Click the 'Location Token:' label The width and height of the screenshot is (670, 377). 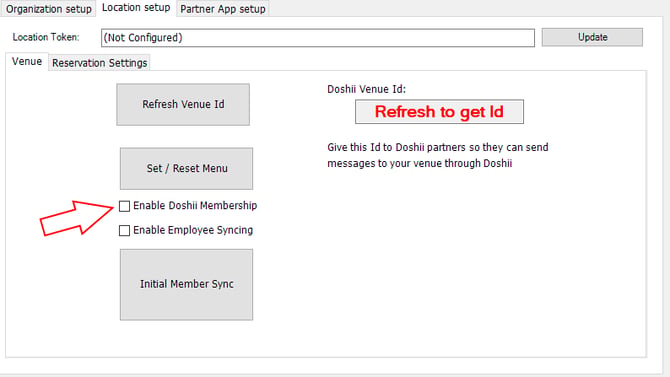tap(46, 37)
